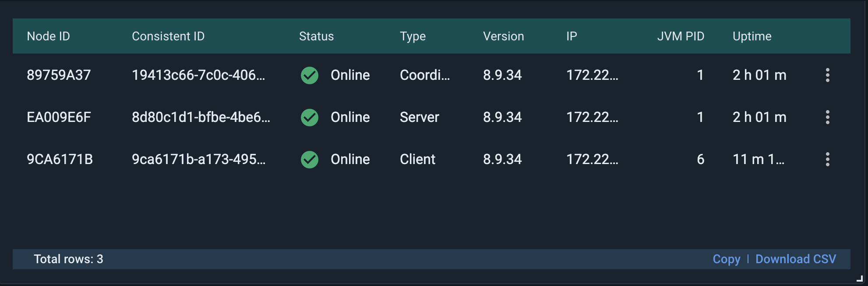Image resolution: width=868 pixels, height=286 pixels.
Task: Click the JVM PID 1 cell for node 89759A37
Action: (700, 75)
